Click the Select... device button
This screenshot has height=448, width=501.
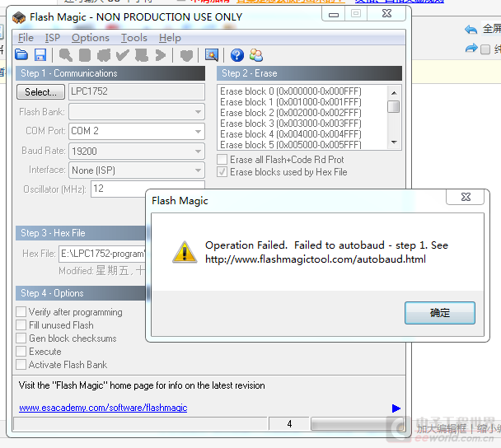(40, 92)
